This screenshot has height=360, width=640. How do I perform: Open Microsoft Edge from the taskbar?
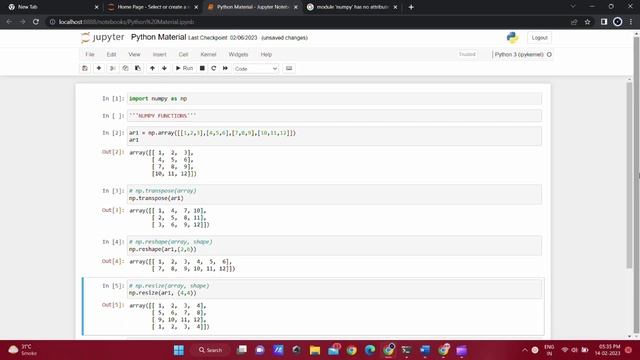(370, 350)
